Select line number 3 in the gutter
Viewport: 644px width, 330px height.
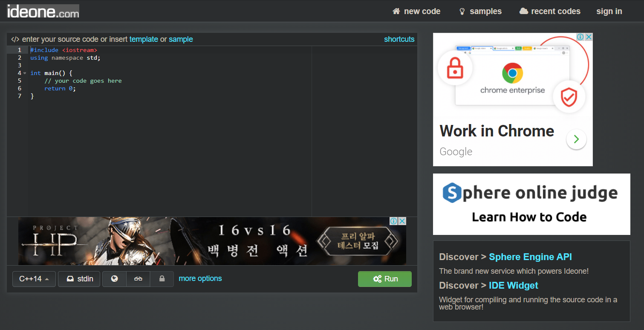tap(19, 65)
